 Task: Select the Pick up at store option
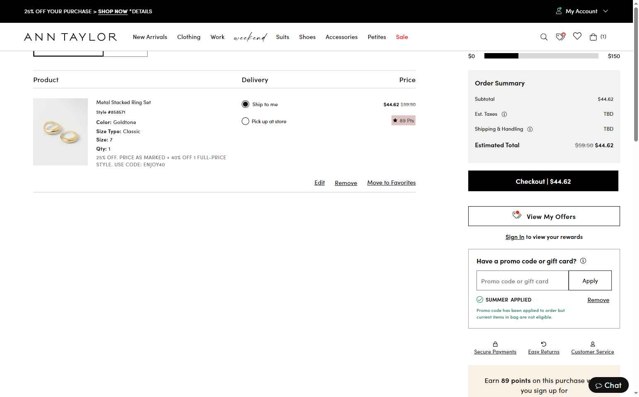[245, 121]
